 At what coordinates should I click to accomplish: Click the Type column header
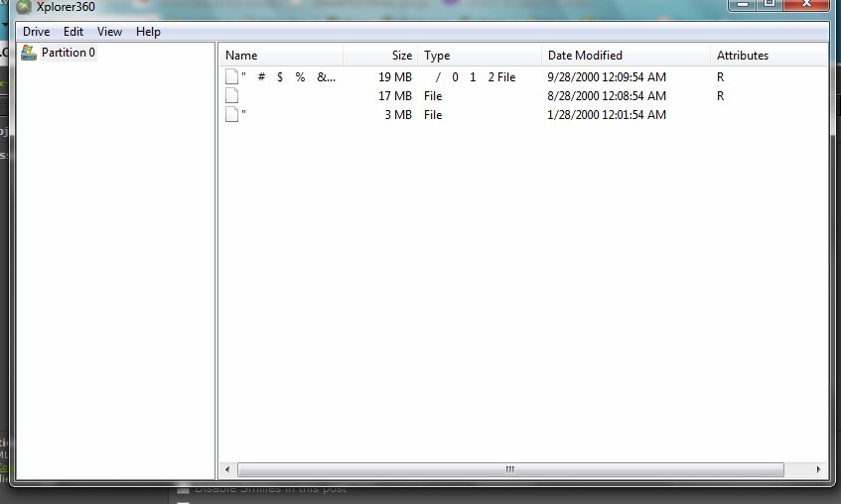pos(437,56)
